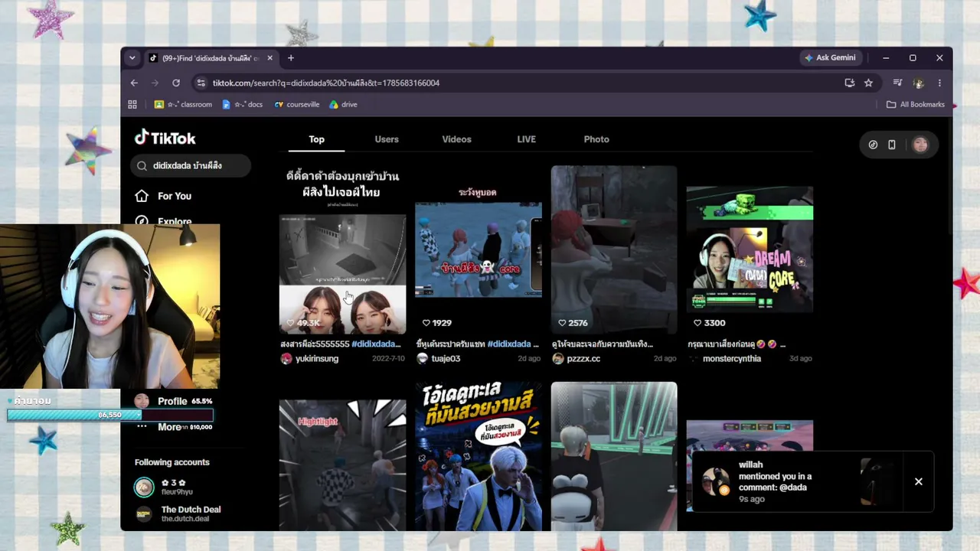Visit tuaje03's profile link
This screenshot has width=980, height=551.
coord(446,358)
